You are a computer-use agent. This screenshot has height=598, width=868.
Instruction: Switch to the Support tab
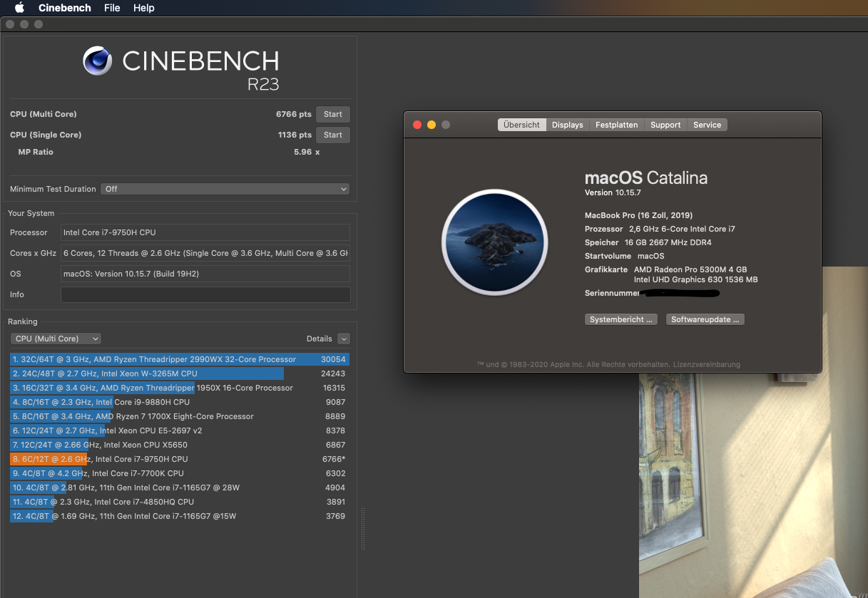click(665, 125)
